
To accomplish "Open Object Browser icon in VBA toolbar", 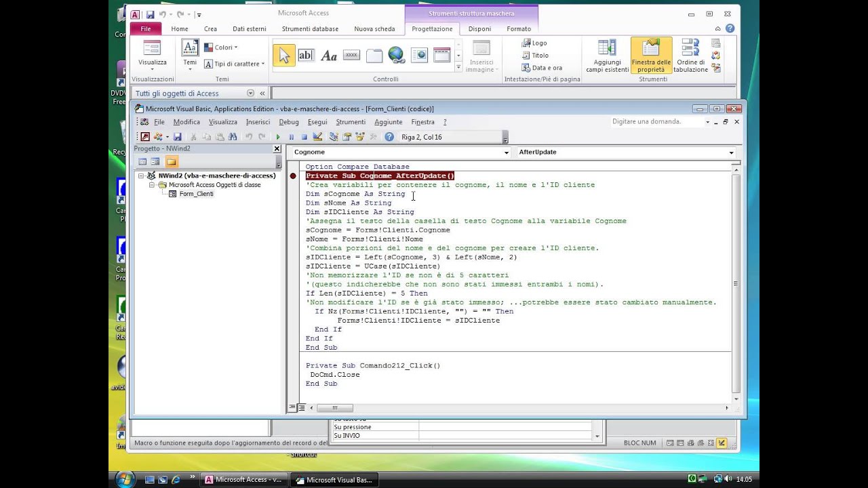I will click(x=360, y=137).
